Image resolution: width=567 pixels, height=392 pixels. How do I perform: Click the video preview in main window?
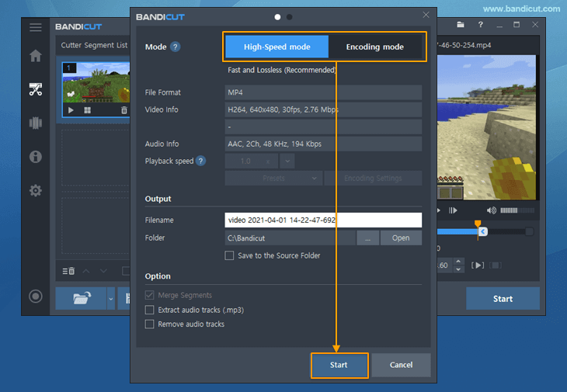486,127
